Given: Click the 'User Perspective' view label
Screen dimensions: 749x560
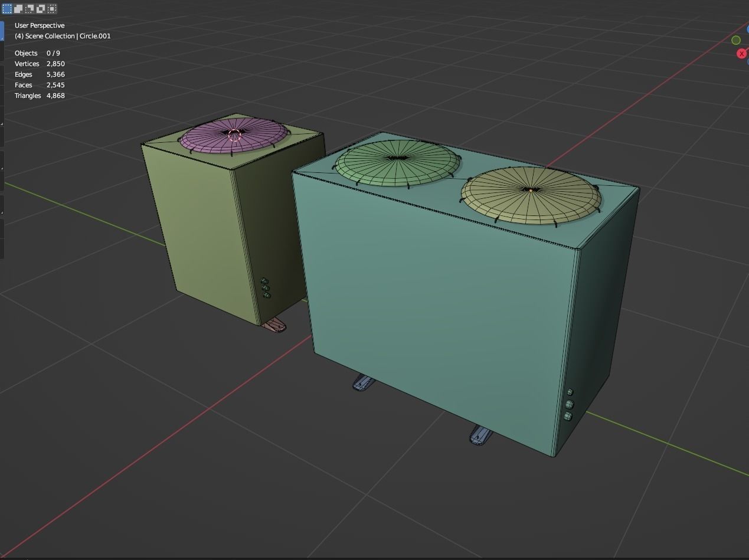Looking at the screenshot, I should pyautogui.click(x=40, y=25).
